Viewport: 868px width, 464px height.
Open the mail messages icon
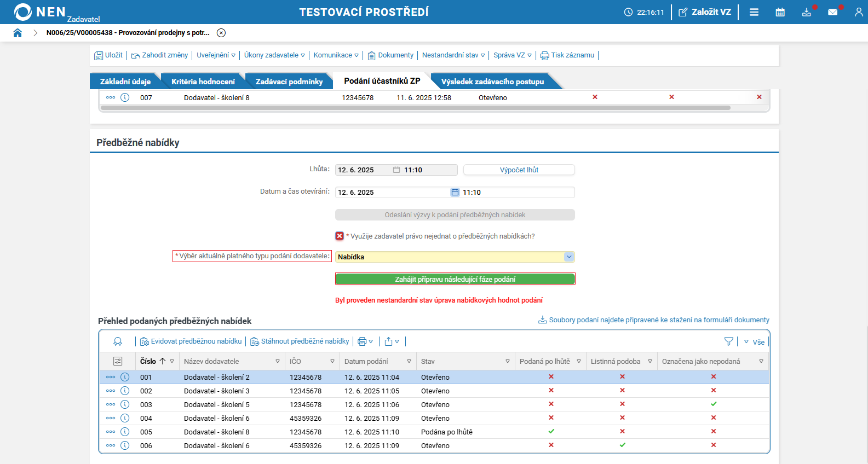(832, 12)
